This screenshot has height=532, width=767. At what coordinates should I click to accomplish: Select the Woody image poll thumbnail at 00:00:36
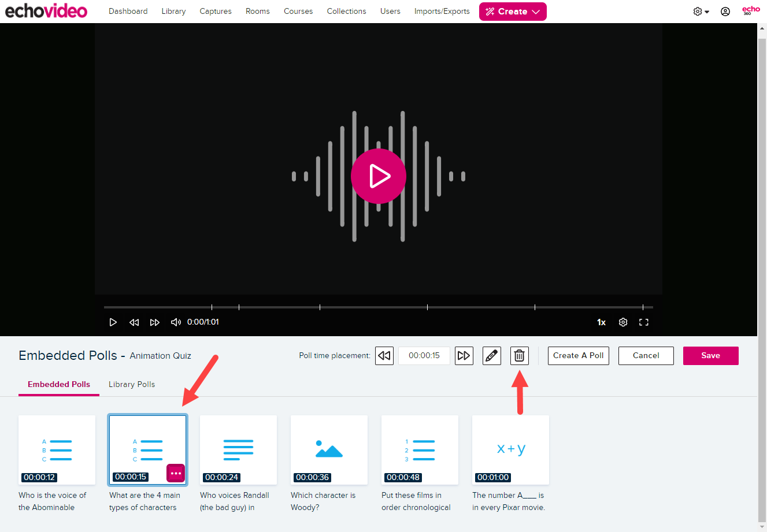pos(329,449)
